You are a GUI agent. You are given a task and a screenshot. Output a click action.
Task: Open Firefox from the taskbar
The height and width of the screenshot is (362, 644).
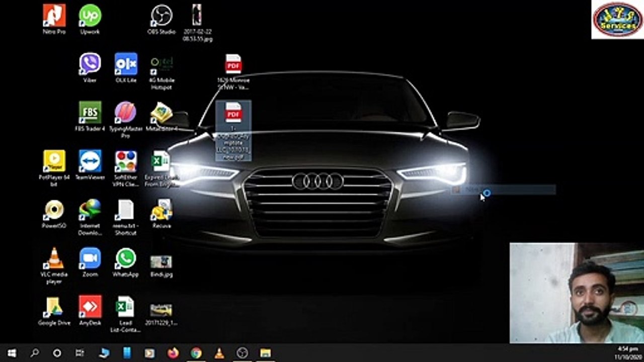pyautogui.click(x=173, y=353)
